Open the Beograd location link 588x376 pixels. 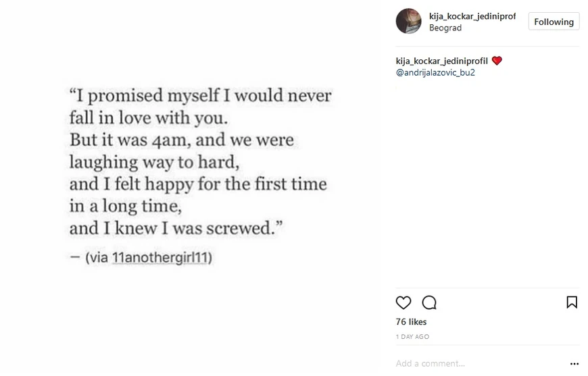[445, 28]
